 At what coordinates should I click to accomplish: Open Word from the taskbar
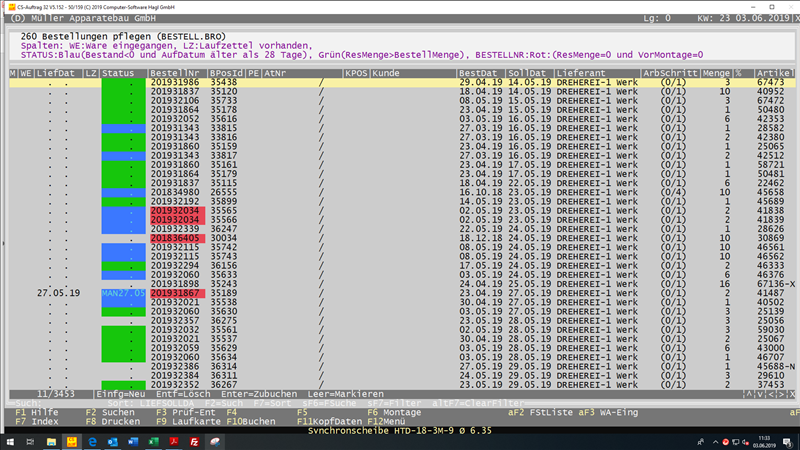[133, 442]
